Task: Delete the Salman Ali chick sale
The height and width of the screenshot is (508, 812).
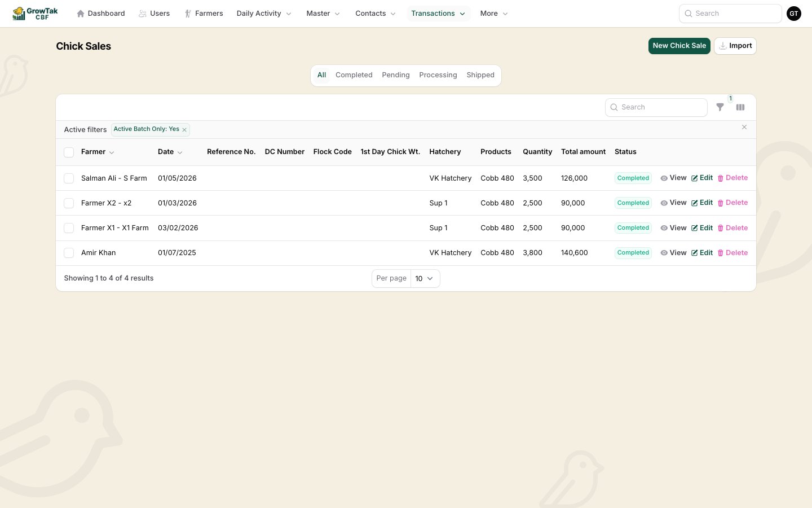Action: (x=732, y=178)
